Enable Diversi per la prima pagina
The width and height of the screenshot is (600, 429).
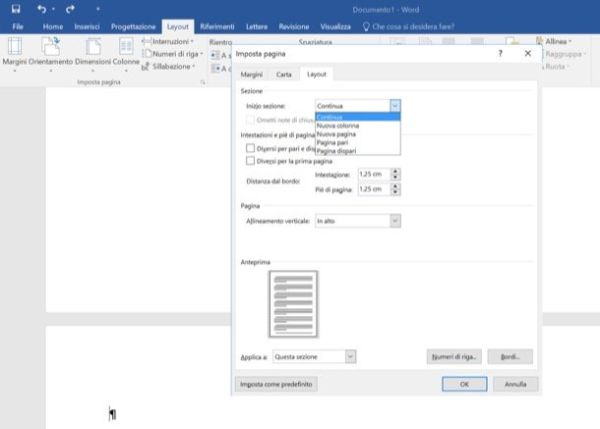(250, 161)
